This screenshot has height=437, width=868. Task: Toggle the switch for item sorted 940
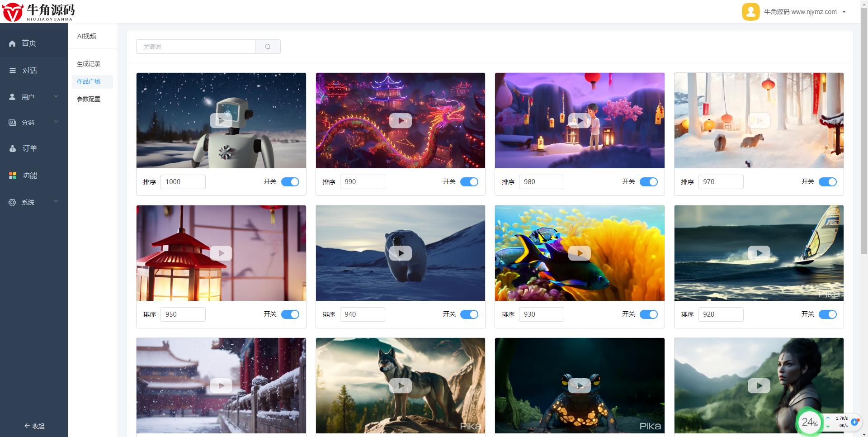coord(469,314)
